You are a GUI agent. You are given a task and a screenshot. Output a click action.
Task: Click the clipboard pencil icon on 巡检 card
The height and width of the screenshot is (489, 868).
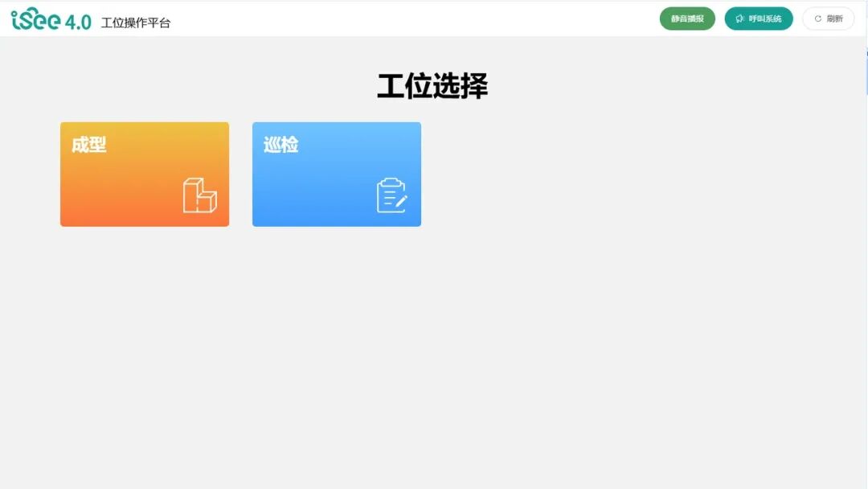392,195
